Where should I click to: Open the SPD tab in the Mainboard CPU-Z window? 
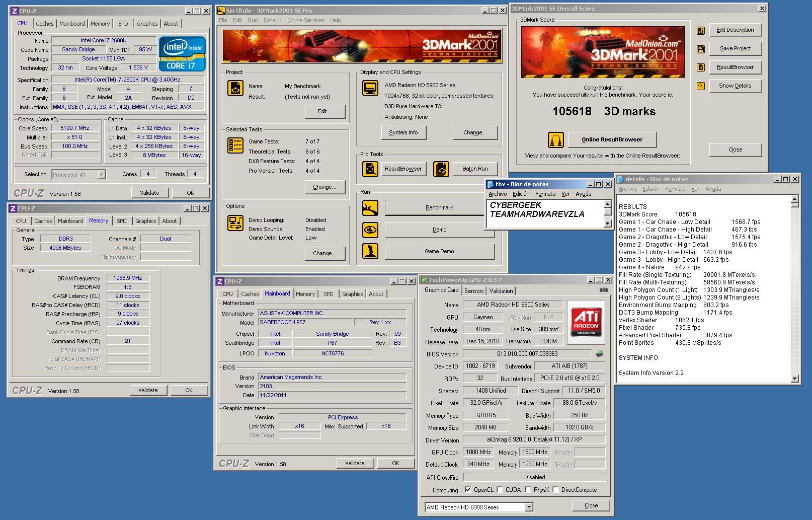(x=329, y=294)
